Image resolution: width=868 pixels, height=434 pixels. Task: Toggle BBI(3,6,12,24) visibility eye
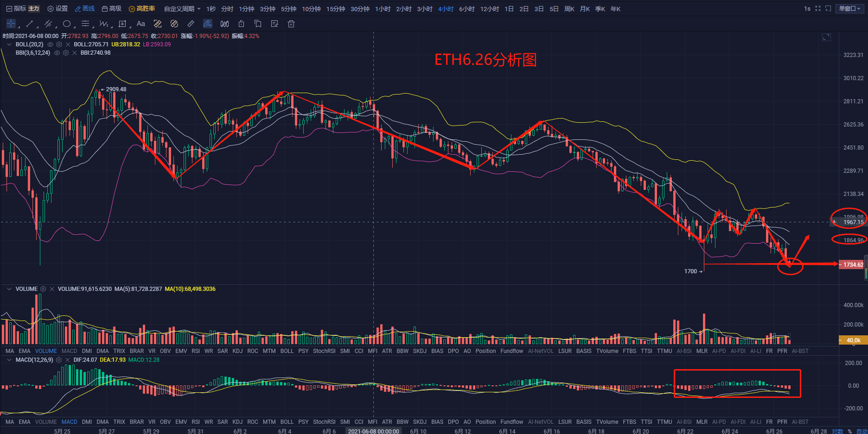(57, 53)
